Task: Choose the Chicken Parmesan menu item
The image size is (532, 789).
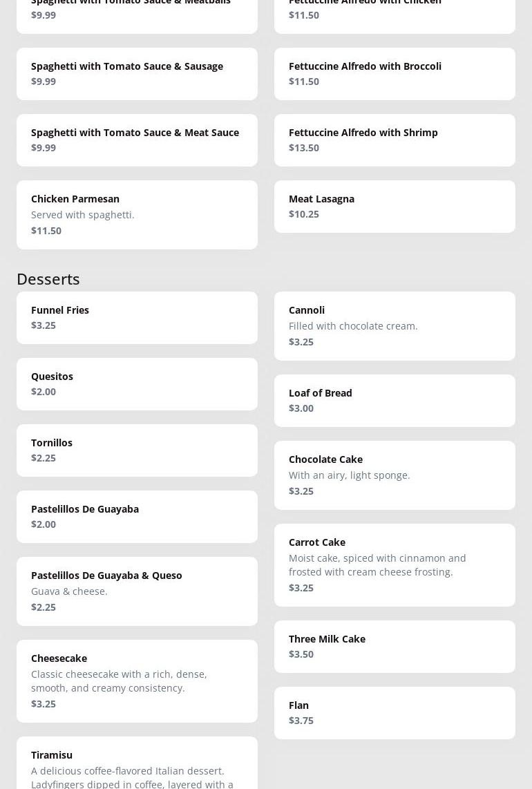Action: (137, 215)
